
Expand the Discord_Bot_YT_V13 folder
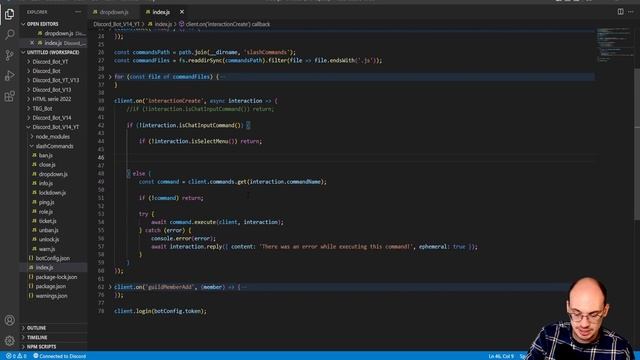pos(56,80)
